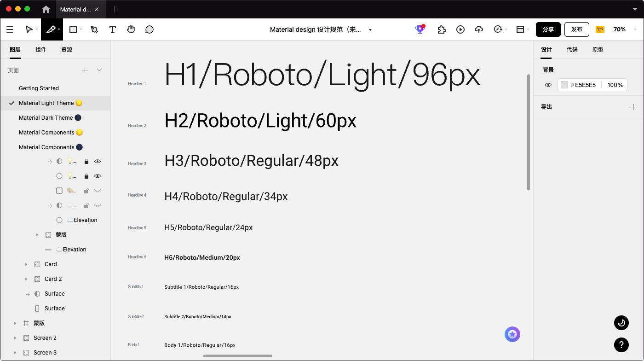
Task: Open Move tool options arrow
Action: 37,29
